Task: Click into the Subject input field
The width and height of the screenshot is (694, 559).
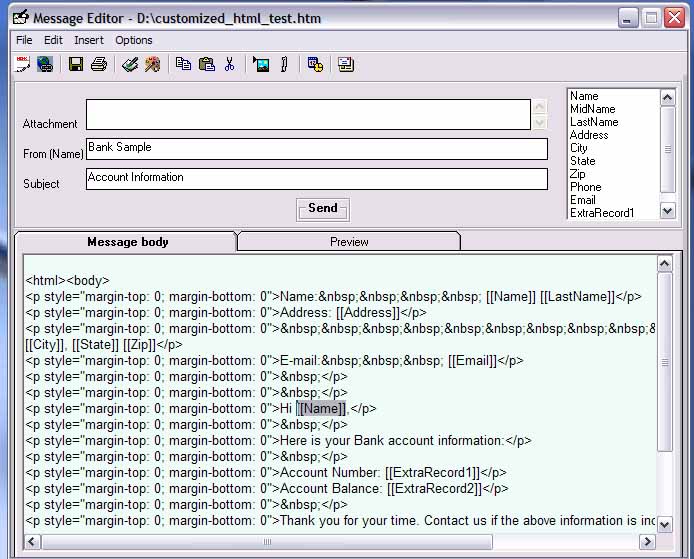Action: click(x=316, y=179)
